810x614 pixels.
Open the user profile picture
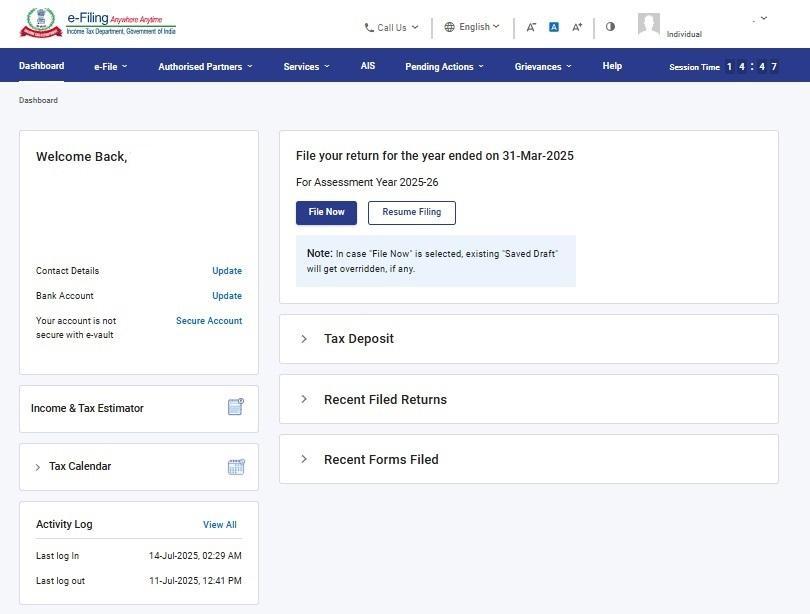point(648,24)
